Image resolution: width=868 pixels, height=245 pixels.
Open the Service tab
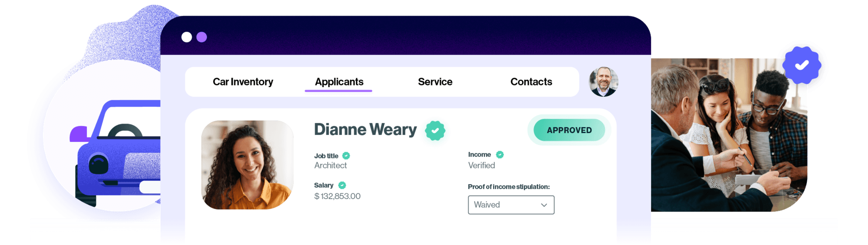[435, 82]
